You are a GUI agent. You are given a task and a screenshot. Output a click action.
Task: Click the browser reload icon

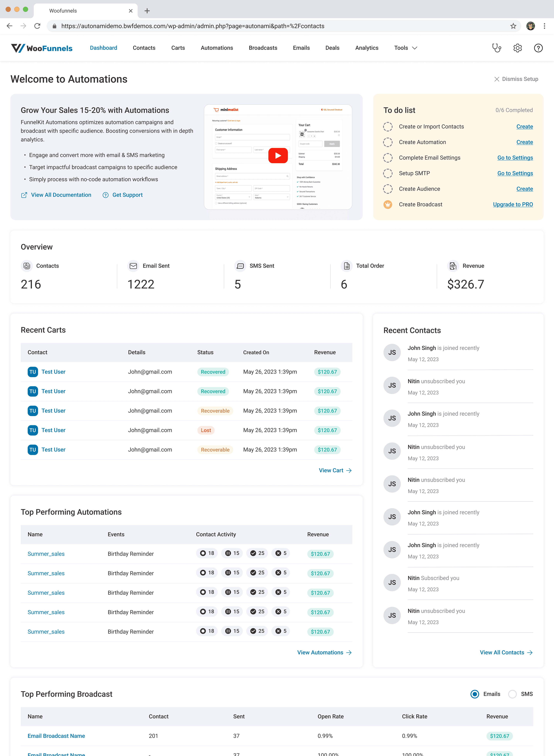[x=37, y=26]
